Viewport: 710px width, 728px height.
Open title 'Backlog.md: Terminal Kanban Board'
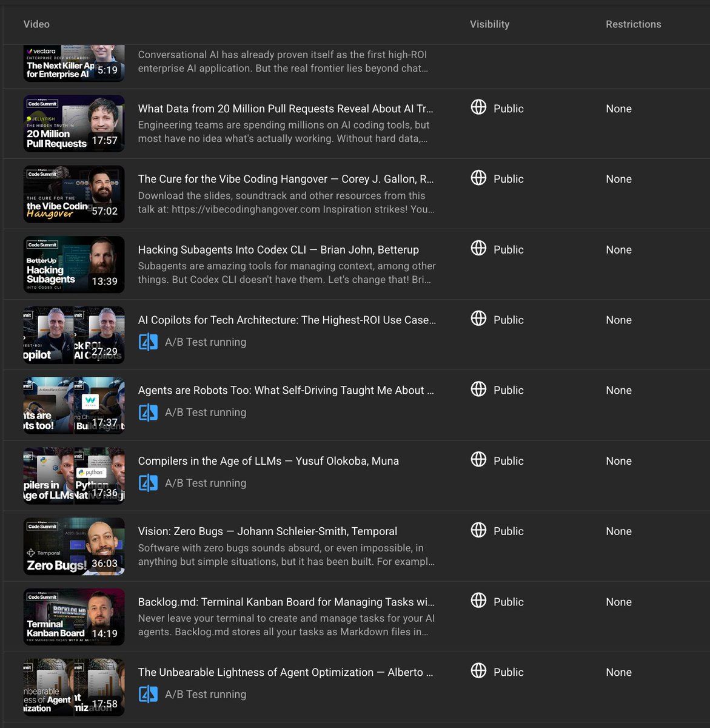(x=286, y=602)
